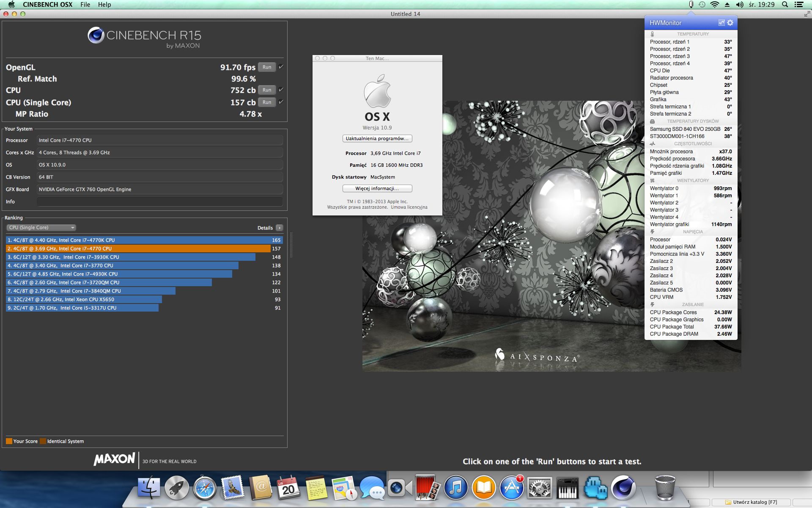
Task: Open the Trash in the Dock
Action: (665, 488)
